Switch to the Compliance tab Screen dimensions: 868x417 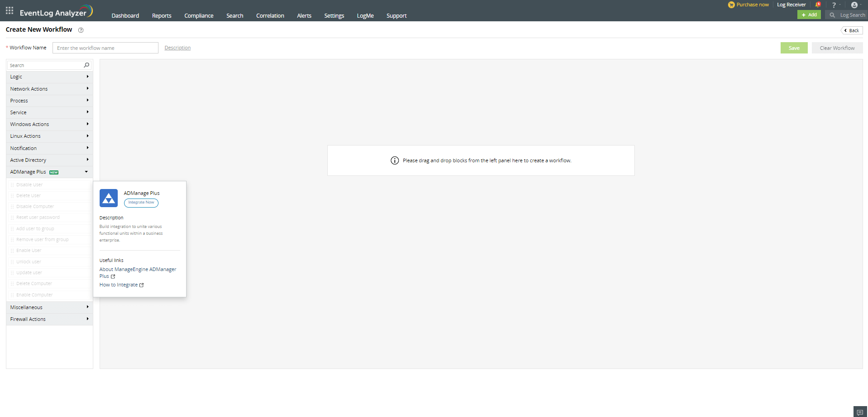coord(199,15)
